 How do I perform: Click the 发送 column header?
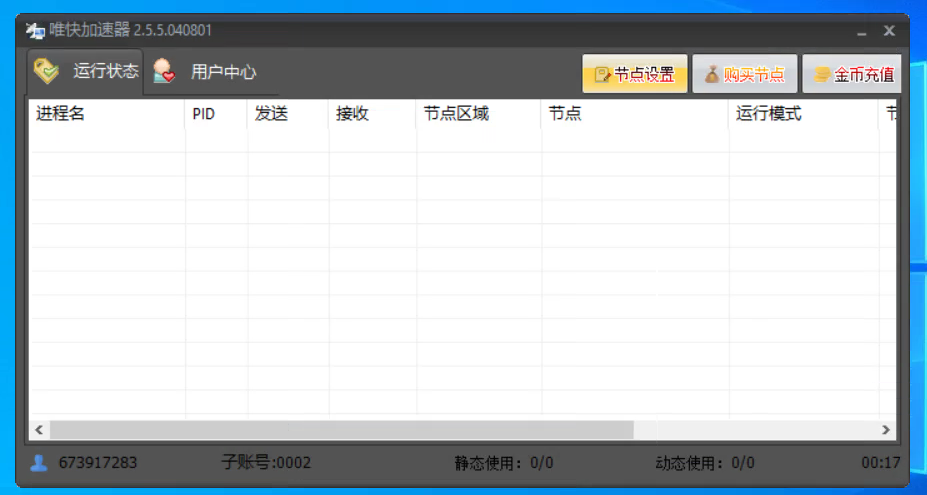click(x=289, y=114)
